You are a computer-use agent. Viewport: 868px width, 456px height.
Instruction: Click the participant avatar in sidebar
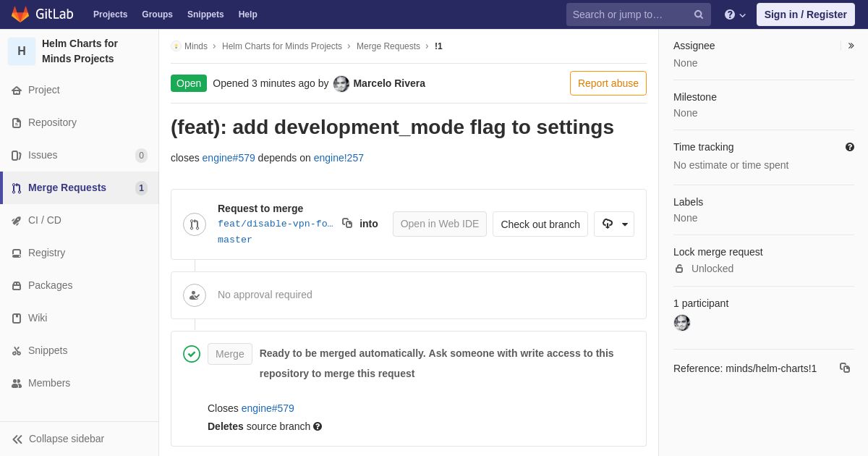click(682, 323)
